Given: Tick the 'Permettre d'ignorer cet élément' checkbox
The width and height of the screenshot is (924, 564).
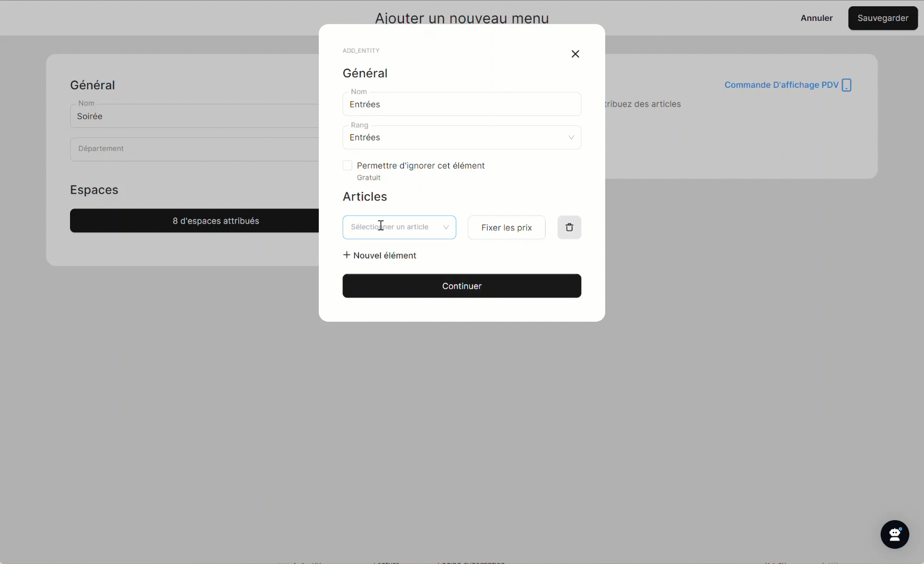Looking at the screenshot, I should coord(348,166).
